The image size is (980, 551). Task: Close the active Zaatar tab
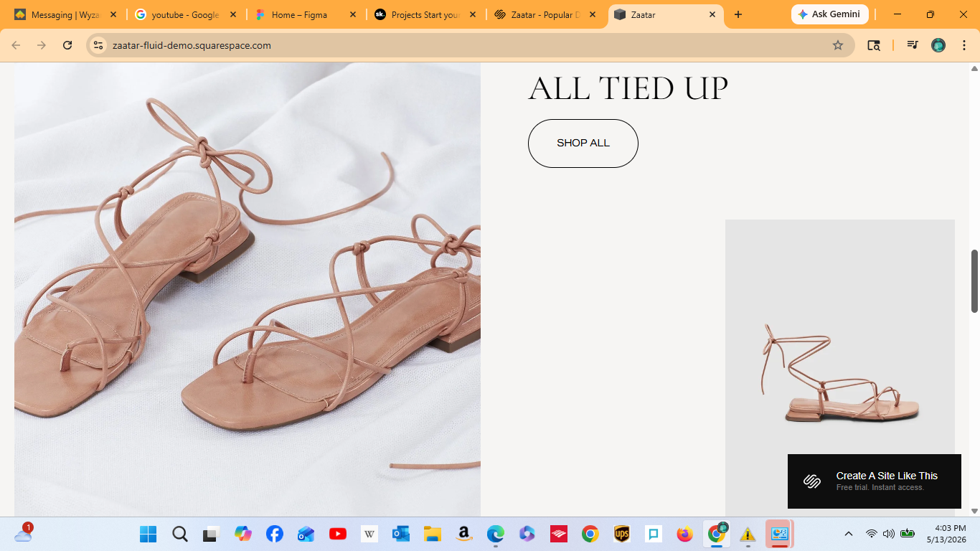coord(712,14)
